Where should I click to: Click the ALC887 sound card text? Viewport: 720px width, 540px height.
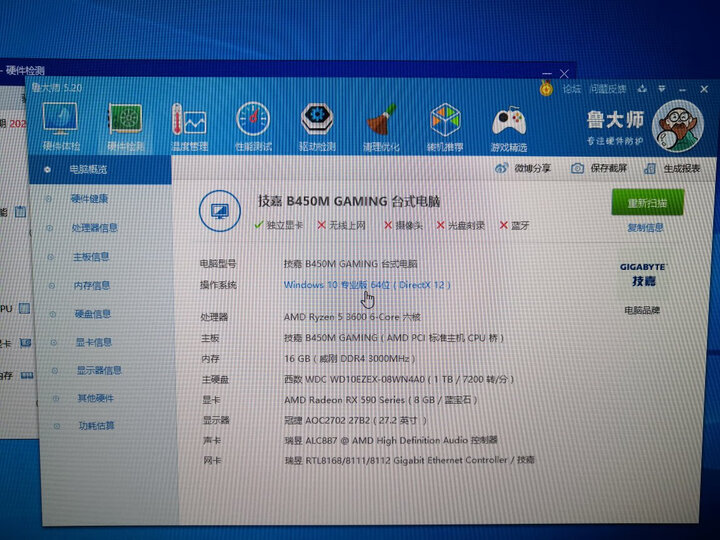(391, 440)
